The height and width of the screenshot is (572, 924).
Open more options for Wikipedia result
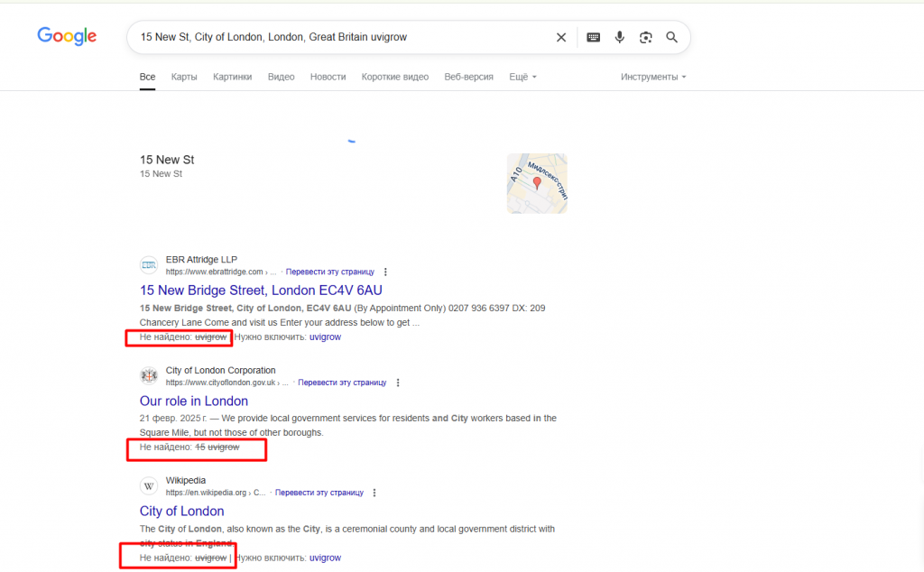click(374, 493)
